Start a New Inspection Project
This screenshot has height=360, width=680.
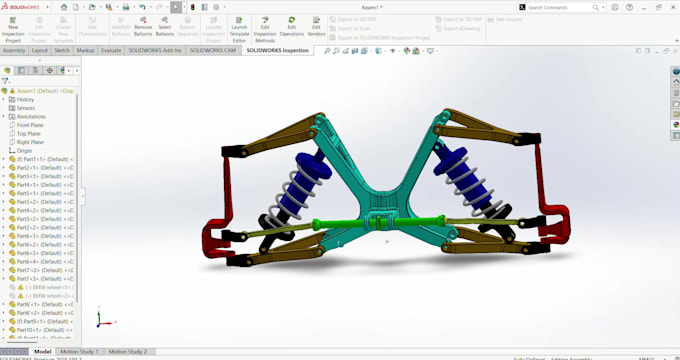coord(13,30)
